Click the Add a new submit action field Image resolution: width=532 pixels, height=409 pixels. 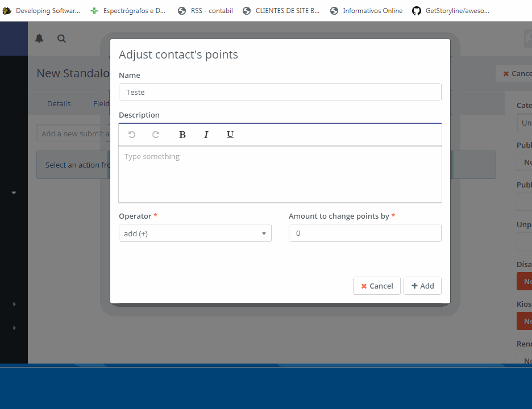pyautogui.click(x=73, y=133)
